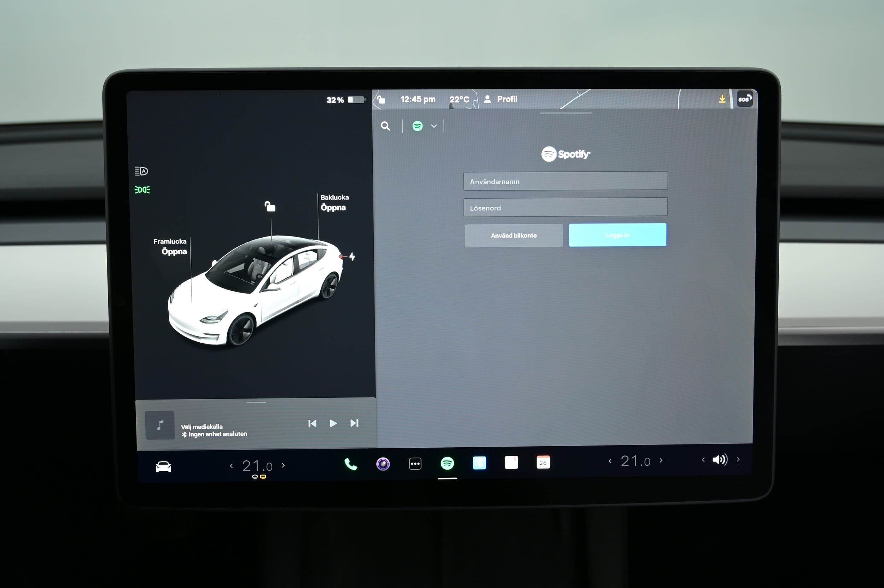Increase volume with right chevron

pos(738,459)
